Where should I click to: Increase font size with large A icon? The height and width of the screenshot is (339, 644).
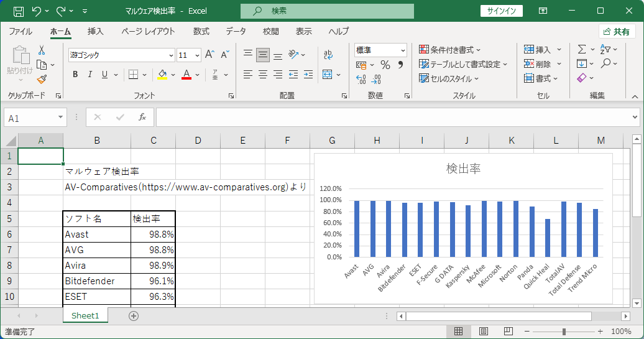tap(209, 55)
